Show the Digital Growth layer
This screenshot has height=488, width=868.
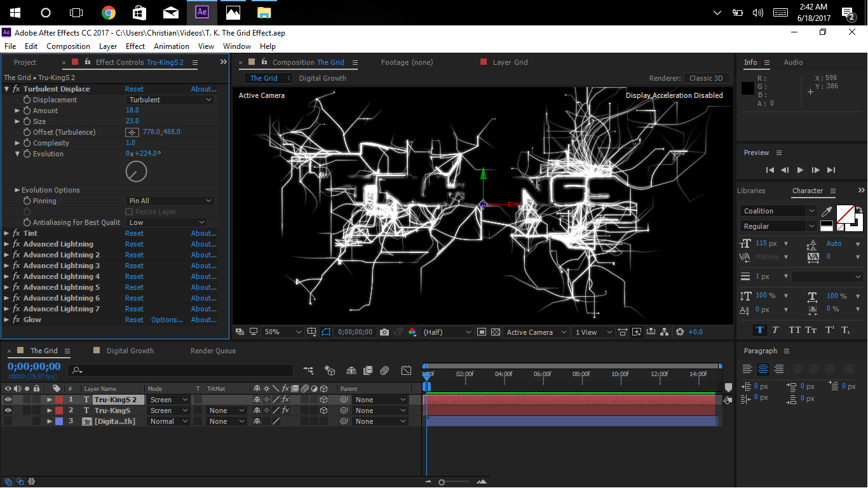(8, 421)
